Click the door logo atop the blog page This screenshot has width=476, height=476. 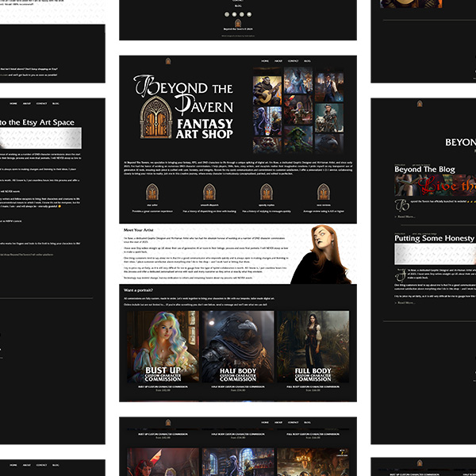[x=420, y=104]
